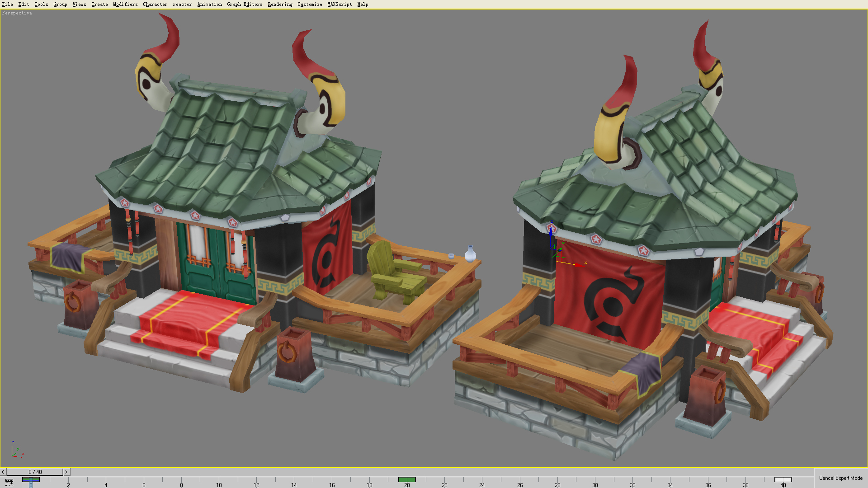Step time slider forward with right arrow

click(66, 472)
